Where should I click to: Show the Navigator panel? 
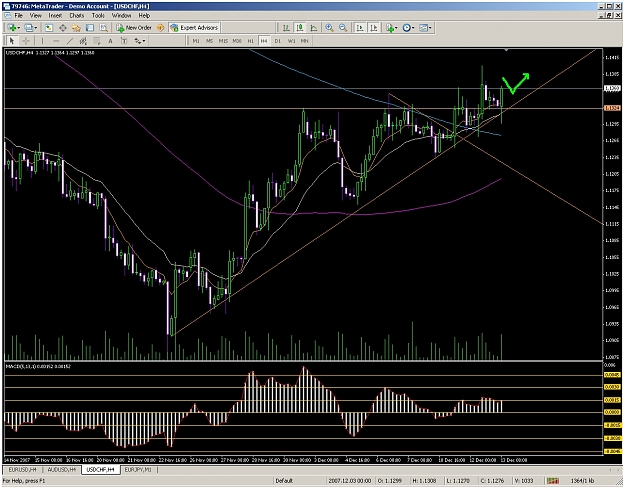point(76,28)
